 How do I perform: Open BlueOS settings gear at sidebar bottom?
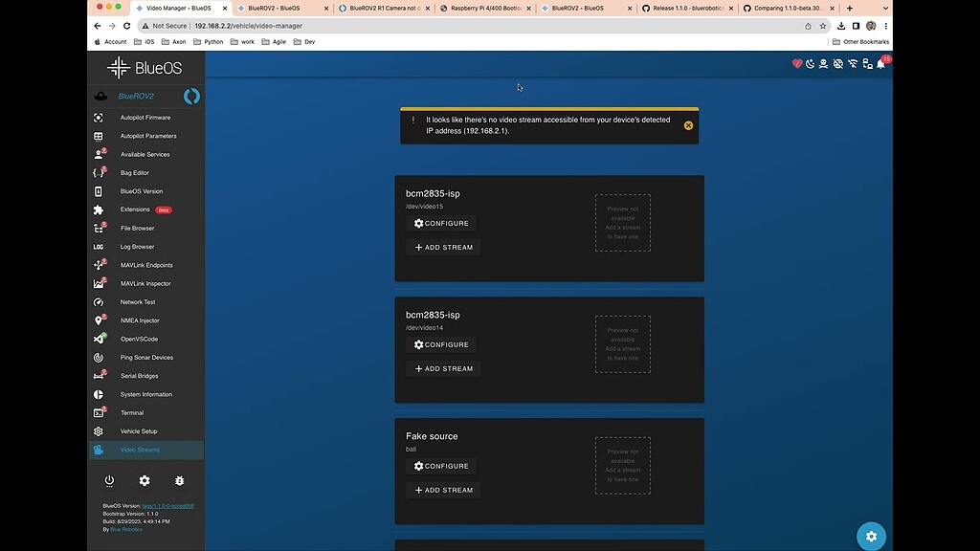145,481
